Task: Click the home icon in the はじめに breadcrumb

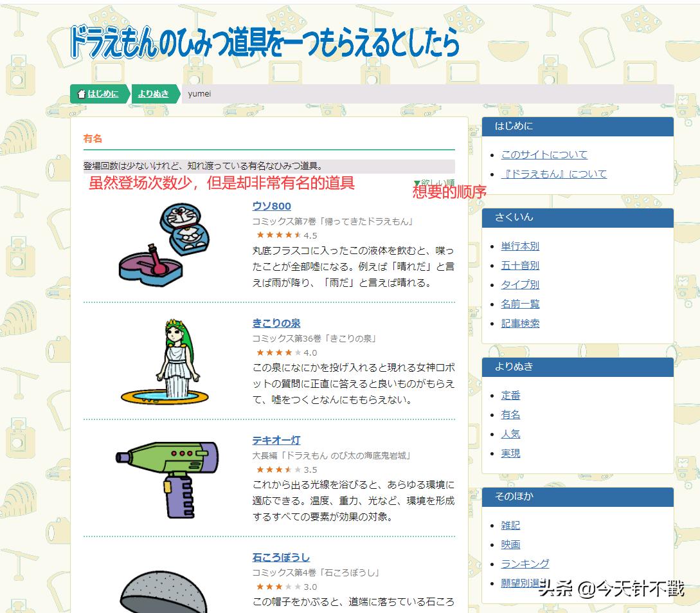Action: coord(80,93)
